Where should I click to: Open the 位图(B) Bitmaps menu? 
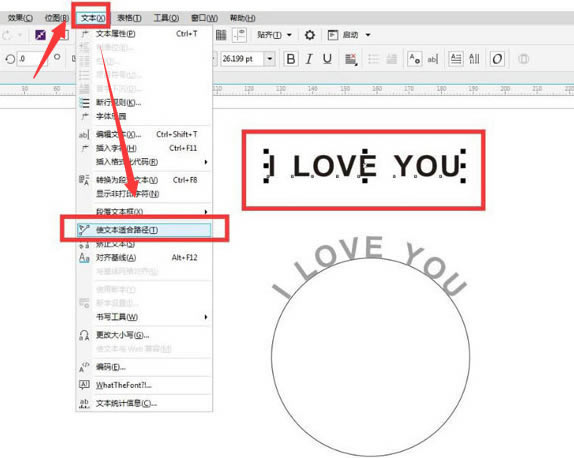tap(56, 18)
